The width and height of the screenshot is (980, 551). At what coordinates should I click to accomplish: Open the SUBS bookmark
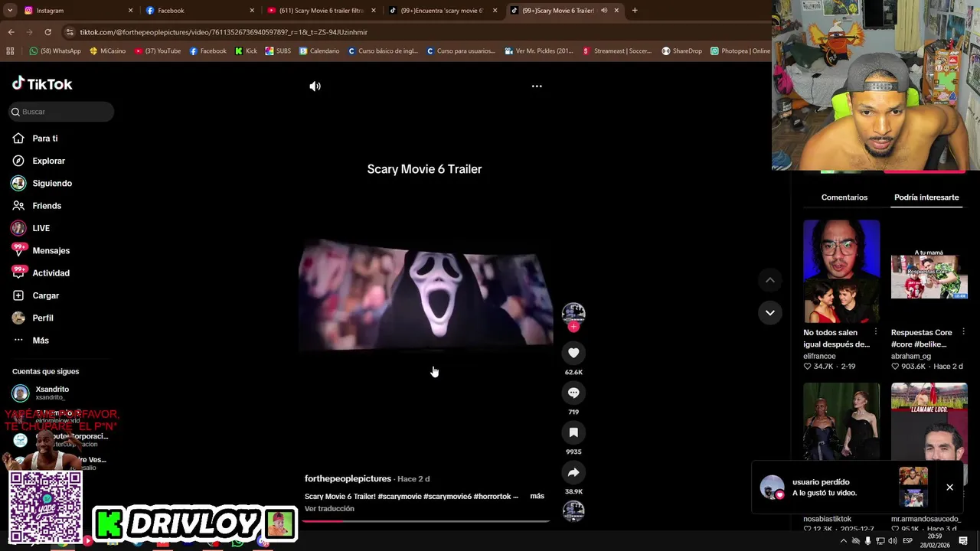(x=278, y=51)
